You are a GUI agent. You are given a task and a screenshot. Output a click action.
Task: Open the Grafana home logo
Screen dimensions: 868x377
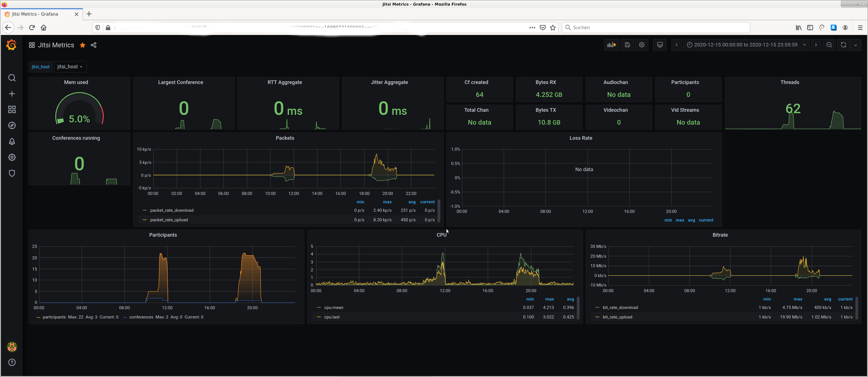tap(11, 45)
